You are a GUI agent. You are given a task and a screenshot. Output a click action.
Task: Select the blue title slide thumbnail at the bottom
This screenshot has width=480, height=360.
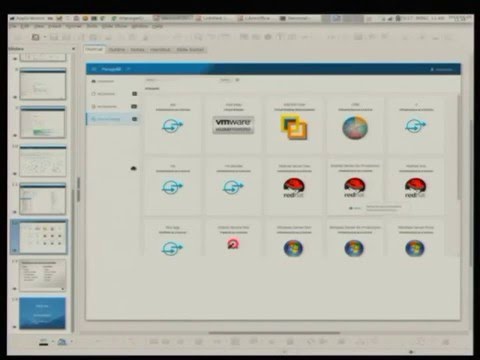tap(42, 313)
